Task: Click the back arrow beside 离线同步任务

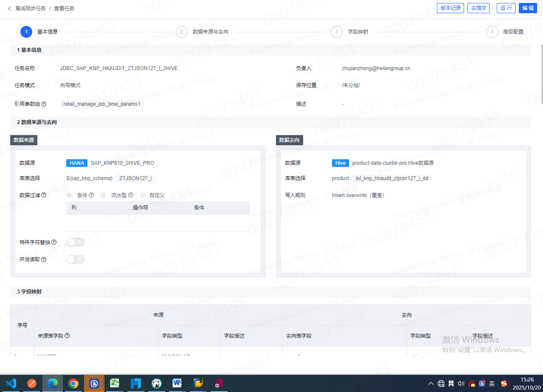Action: (x=9, y=8)
